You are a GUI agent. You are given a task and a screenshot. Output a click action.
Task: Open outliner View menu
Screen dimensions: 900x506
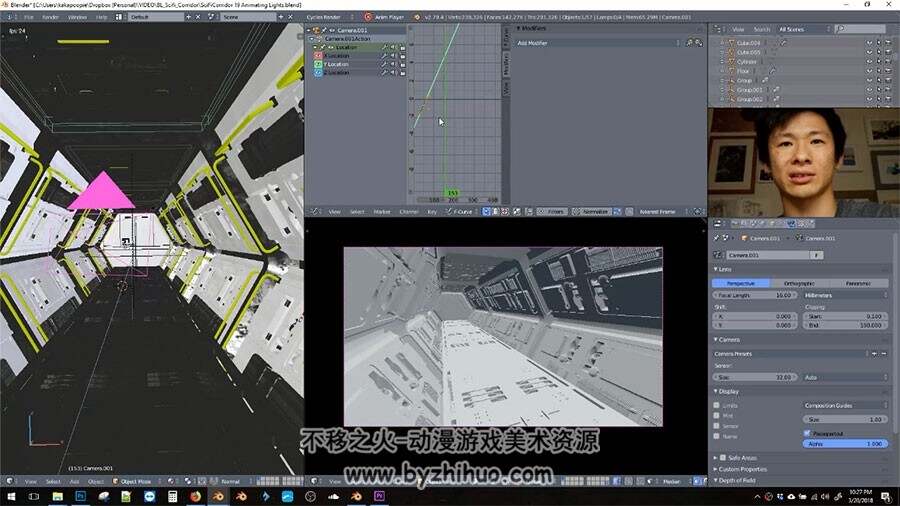[738, 29]
